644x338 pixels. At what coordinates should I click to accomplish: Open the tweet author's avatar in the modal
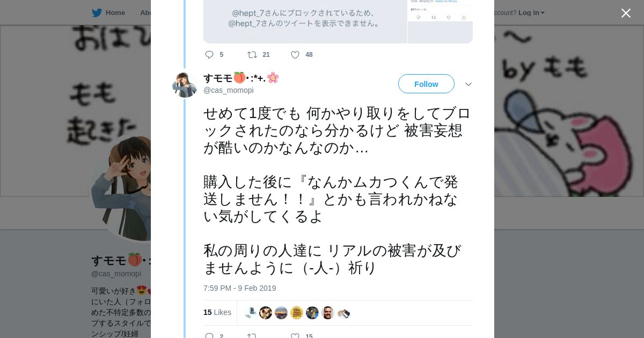pos(185,85)
